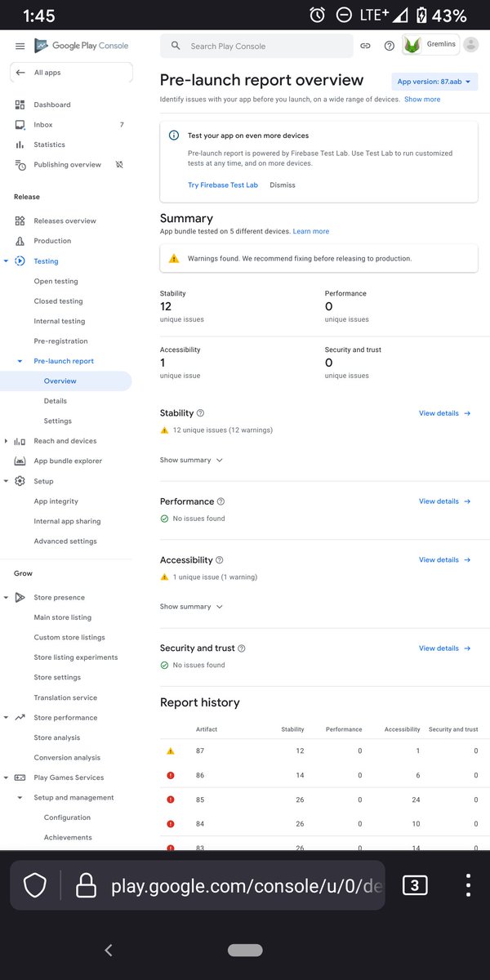Open the Achievements menu item

pyautogui.click(x=66, y=838)
